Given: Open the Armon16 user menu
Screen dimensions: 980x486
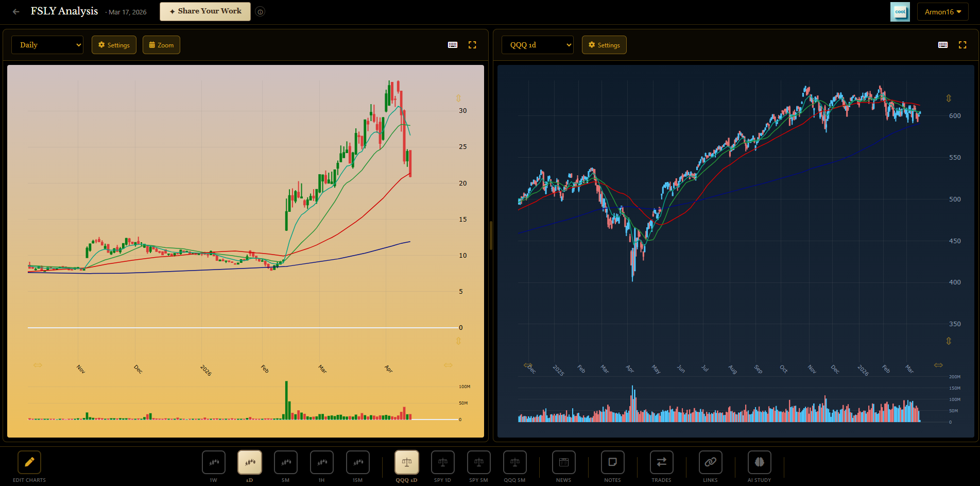Looking at the screenshot, I should pyautogui.click(x=942, y=12).
